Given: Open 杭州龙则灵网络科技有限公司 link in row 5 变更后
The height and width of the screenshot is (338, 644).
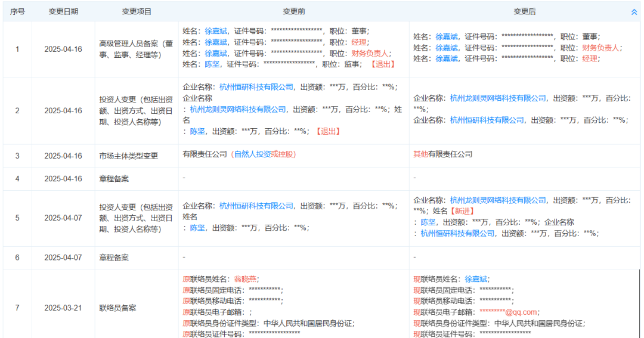Looking at the screenshot, I should click(x=498, y=200).
